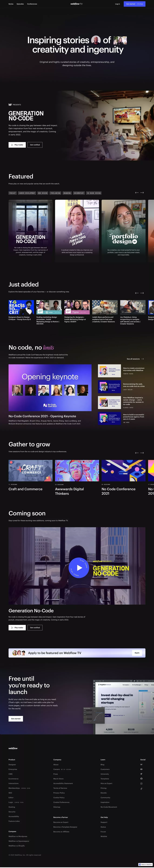Open the Wishlist link under Get Help
The image size is (154, 868).
coord(104,836)
